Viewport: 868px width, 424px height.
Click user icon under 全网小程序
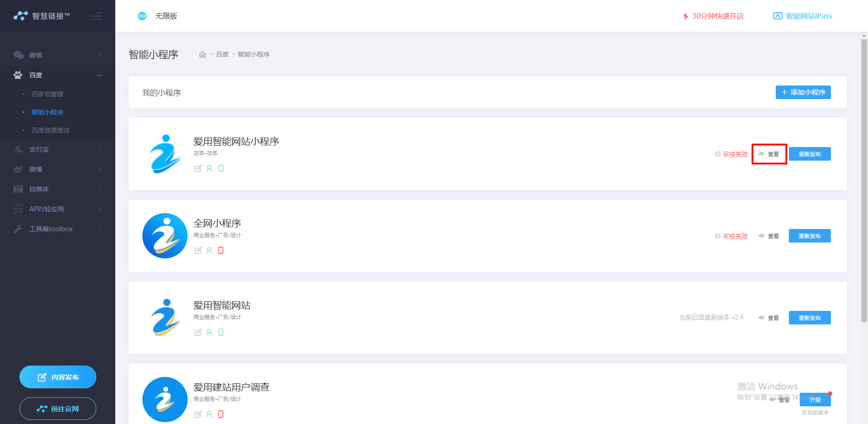209,250
